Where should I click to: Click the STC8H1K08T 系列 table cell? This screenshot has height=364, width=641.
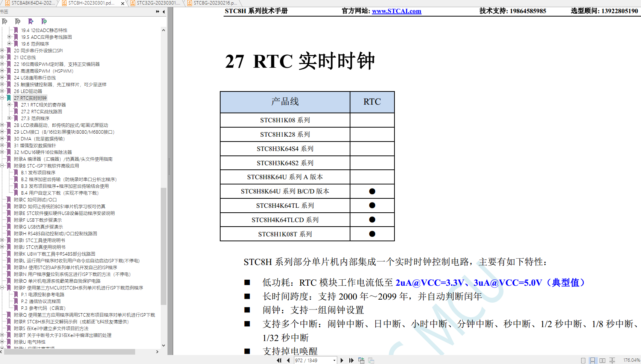(285, 234)
